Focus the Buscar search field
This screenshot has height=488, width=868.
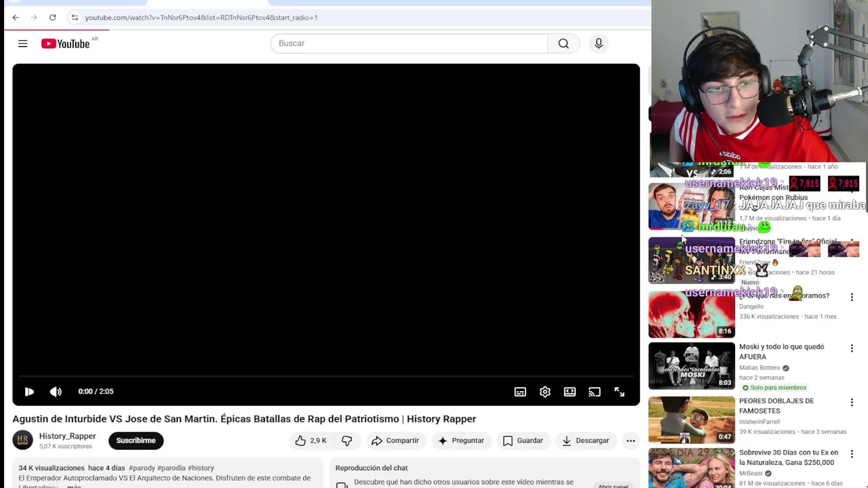pyautogui.click(x=409, y=43)
